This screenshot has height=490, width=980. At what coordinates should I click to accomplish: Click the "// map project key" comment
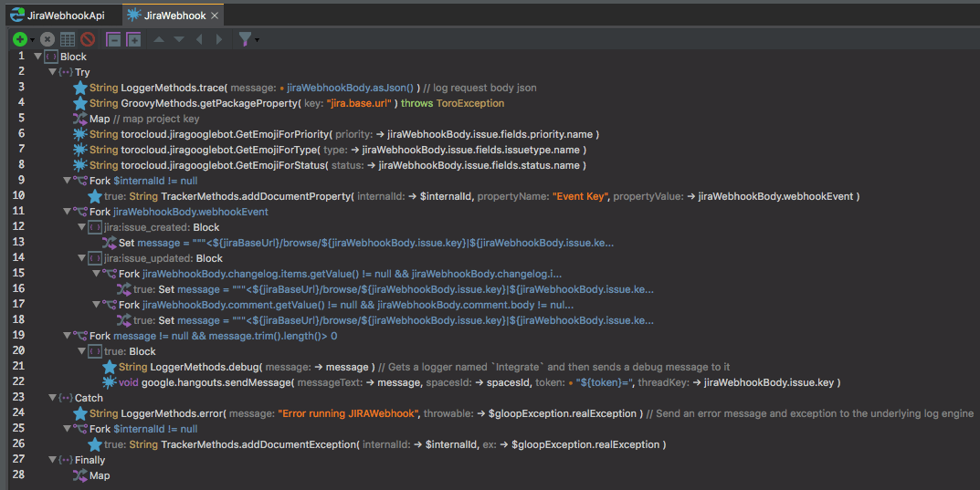click(156, 119)
